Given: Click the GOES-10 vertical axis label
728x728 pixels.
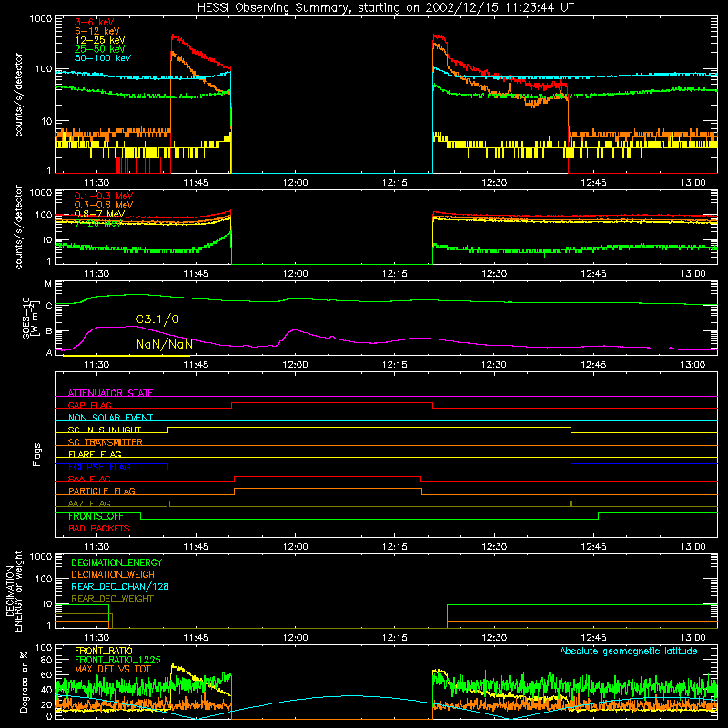Looking at the screenshot, I should [x=29, y=318].
